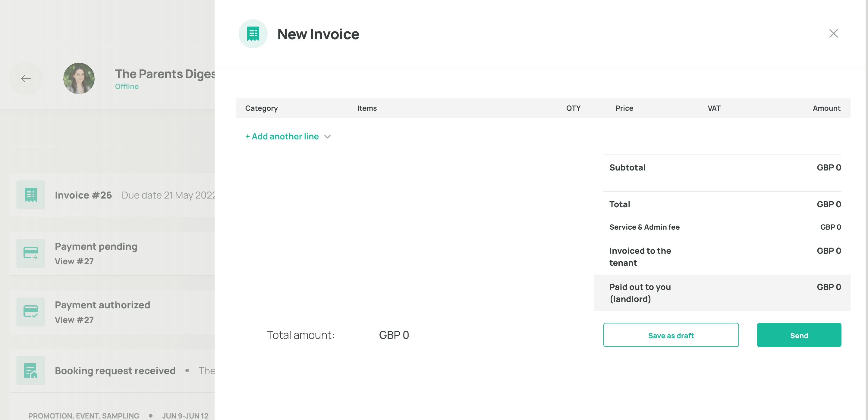Open View #27 under Payment pending
Image resolution: width=868 pixels, height=420 pixels.
point(74,262)
